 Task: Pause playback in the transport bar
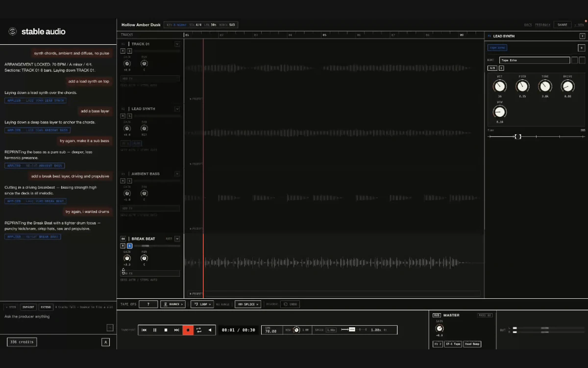pos(155,330)
